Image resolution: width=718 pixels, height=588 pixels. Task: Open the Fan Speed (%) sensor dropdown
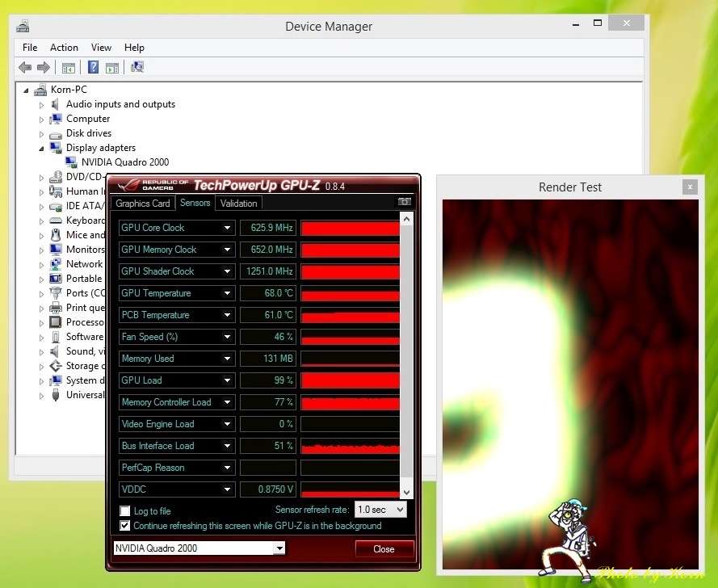coord(227,337)
